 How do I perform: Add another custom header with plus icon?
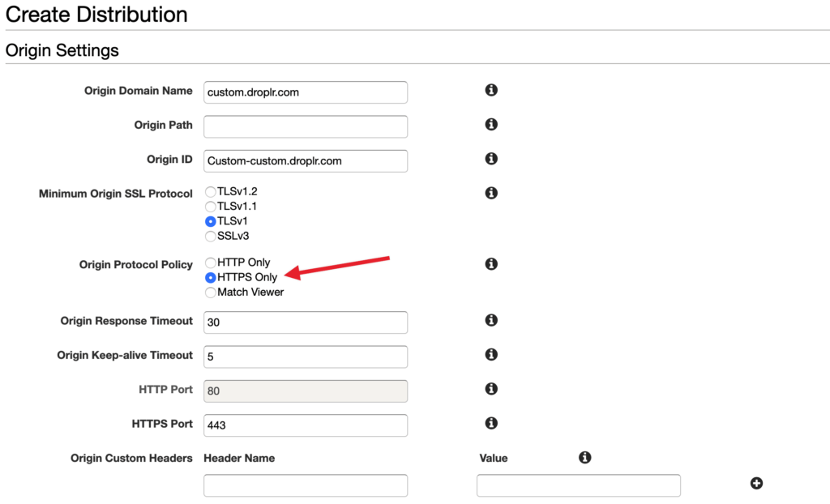pyautogui.click(x=756, y=483)
